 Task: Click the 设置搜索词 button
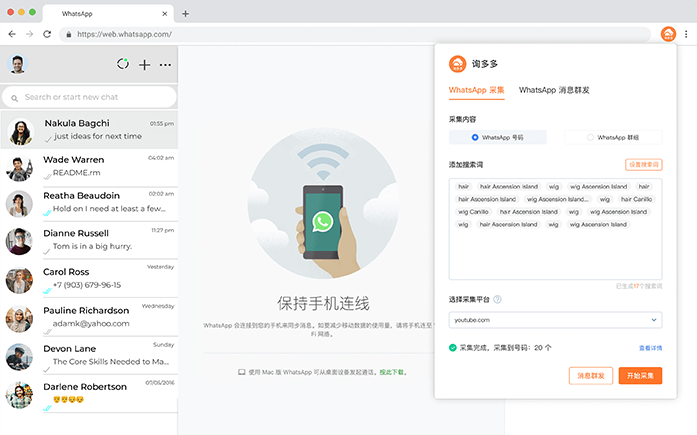[644, 164]
